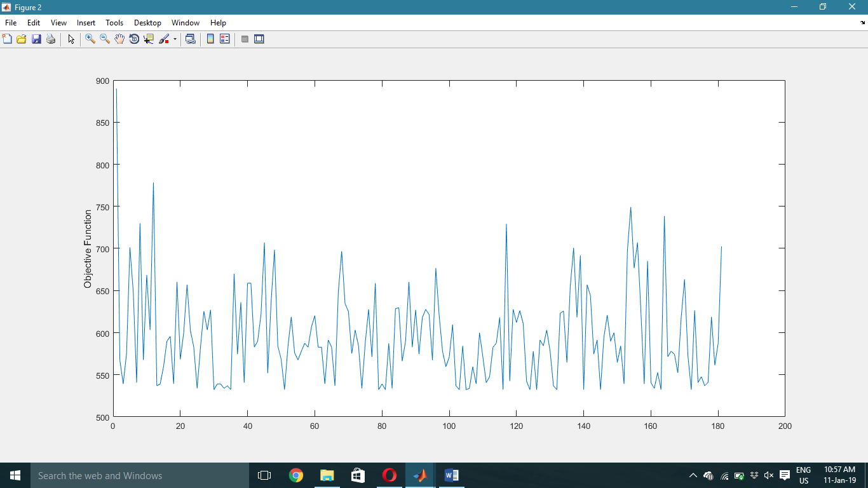Viewport: 868px width, 488px height.
Task: Save the figure with the floppy disk icon
Action: pos(36,39)
